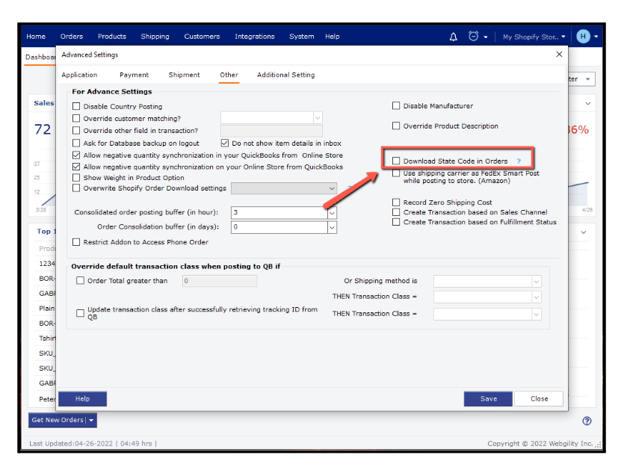Click the Save button
Viewport: 624px width, 467px height.
pyautogui.click(x=488, y=398)
